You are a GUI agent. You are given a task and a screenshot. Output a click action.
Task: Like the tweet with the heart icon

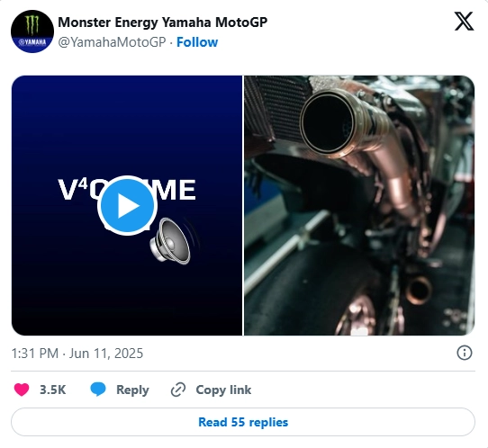(22, 390)
